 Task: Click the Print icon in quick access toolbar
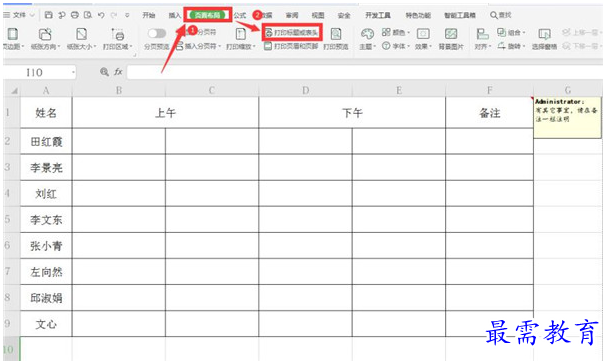tap(75, 15)
